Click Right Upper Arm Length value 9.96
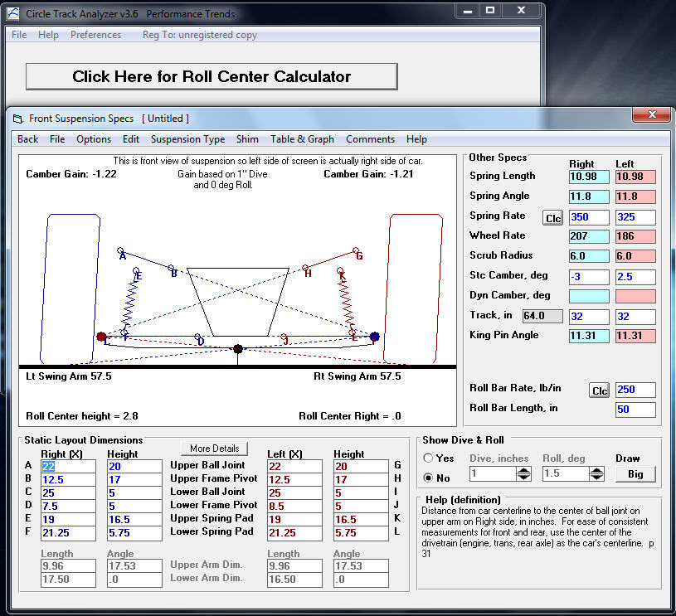Image resolution: width=676 pixels, height=616 pixels. (68, 566)
